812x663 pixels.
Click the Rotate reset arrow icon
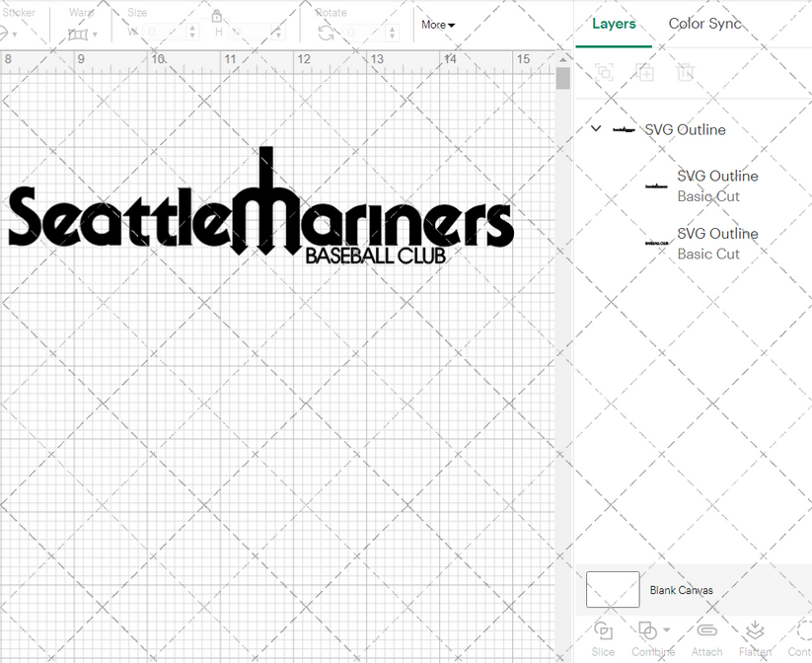[325, 33]
